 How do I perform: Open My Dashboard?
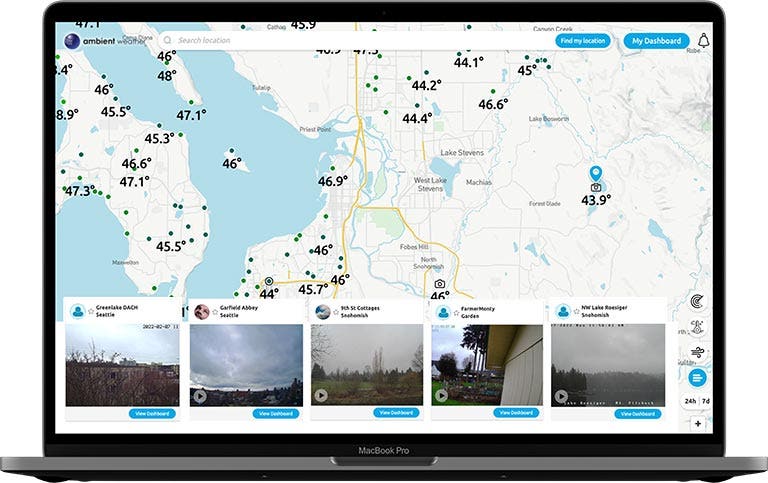656,41
